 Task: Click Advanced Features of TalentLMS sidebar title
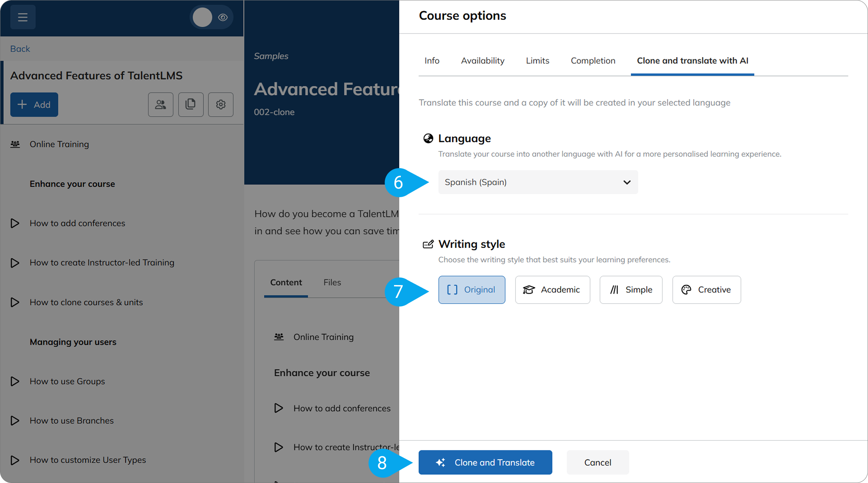[x=96, y=75]
